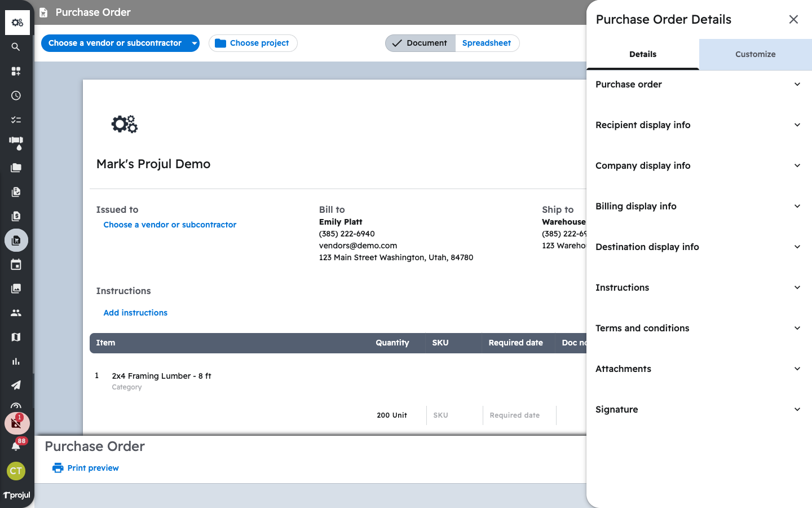Open the bar chart reports icon in the sidebar
Image resolution: width=812 pixels, height=508 pixels.
[16, 361]
